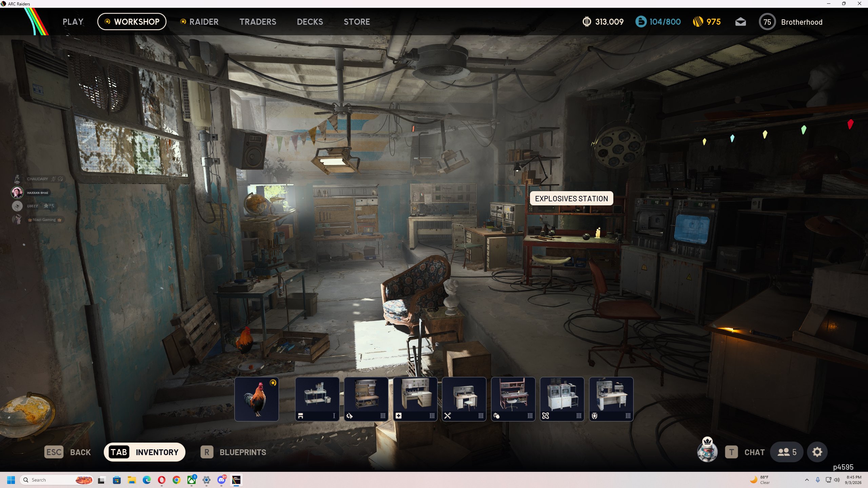The height and width of the screenshot is (488, 868).
Task: Open the mail inbox envelope icon
Action: [741, 22]
